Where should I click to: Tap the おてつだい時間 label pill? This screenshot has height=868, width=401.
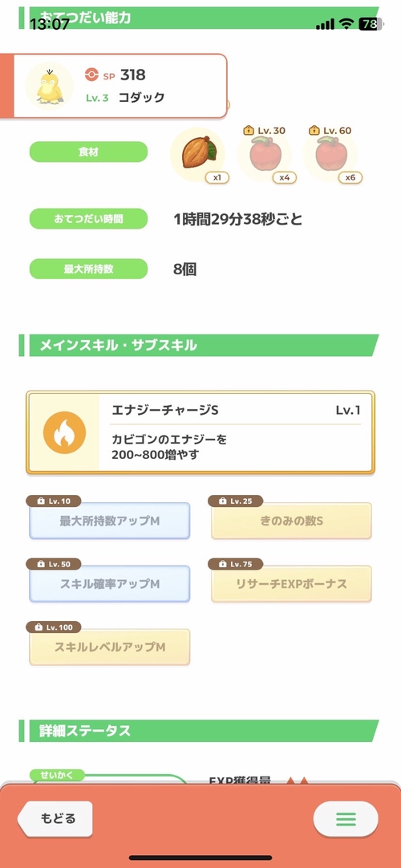coord(88,219)
